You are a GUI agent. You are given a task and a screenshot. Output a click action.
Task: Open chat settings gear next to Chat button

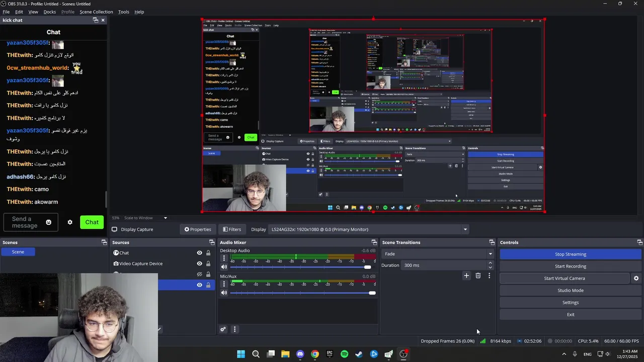pyautogui.click(x=70, y=222)
